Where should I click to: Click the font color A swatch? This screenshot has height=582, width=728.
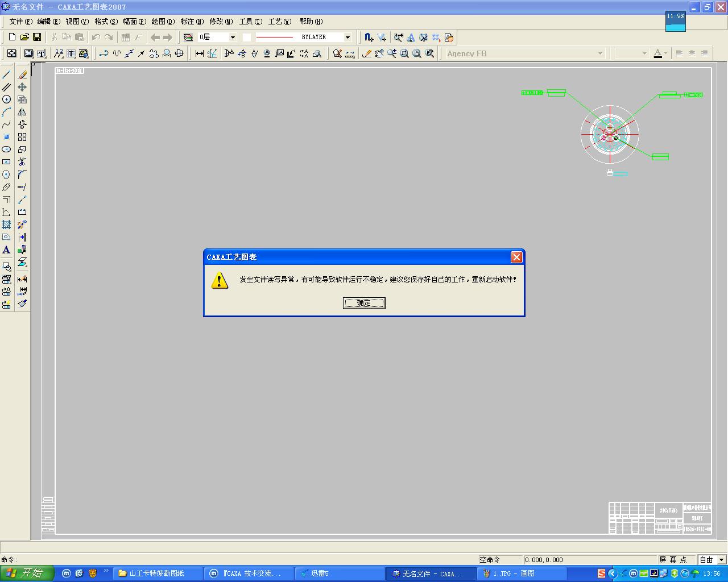tap(657, 53)
